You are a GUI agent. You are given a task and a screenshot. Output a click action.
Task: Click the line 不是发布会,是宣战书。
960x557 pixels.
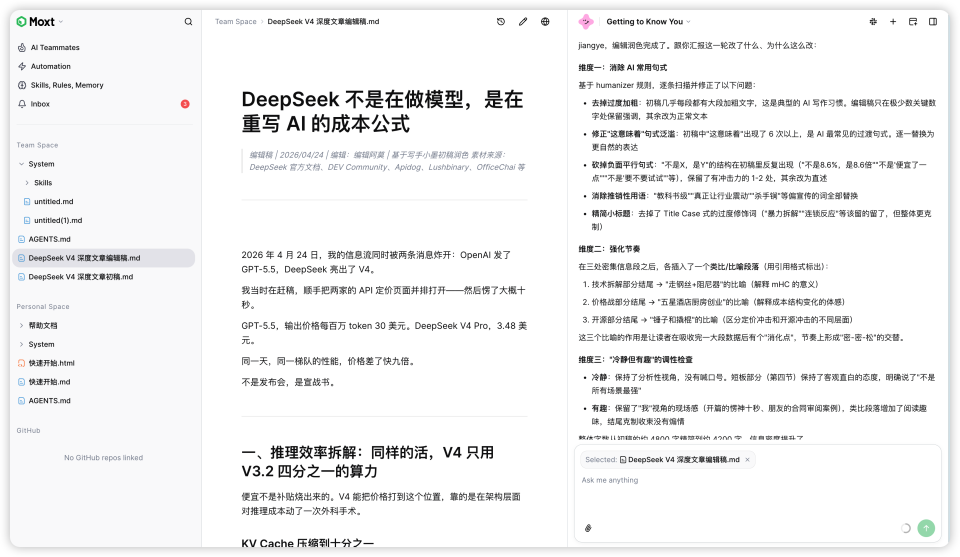click(288, 382)
